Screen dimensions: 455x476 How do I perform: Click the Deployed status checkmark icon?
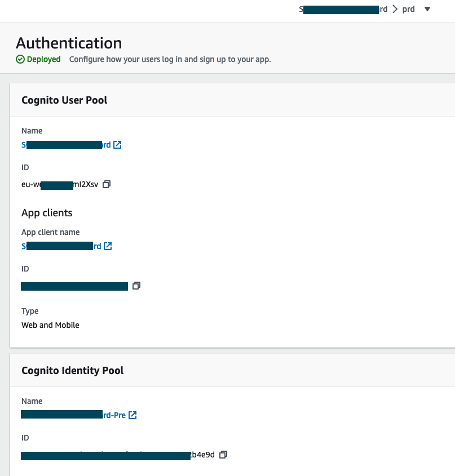21,59
